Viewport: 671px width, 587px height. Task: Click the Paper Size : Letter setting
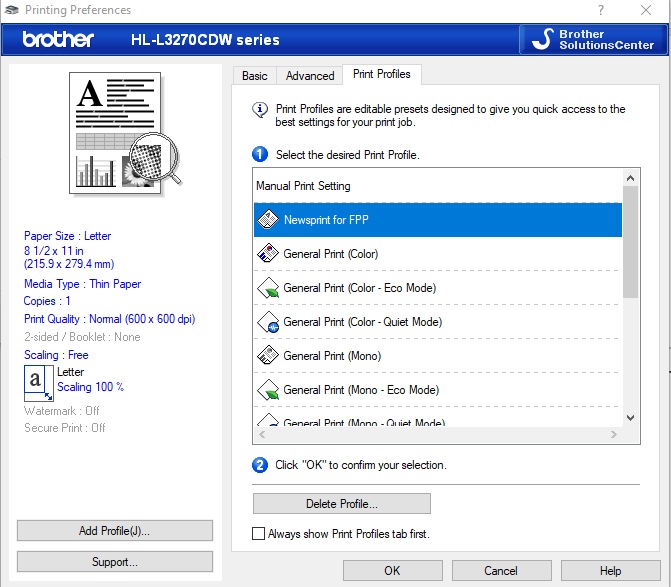(68, 236)
